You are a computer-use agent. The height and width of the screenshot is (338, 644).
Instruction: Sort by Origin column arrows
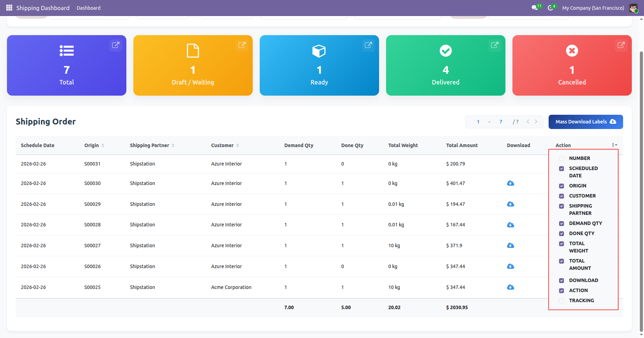[103, 145]
